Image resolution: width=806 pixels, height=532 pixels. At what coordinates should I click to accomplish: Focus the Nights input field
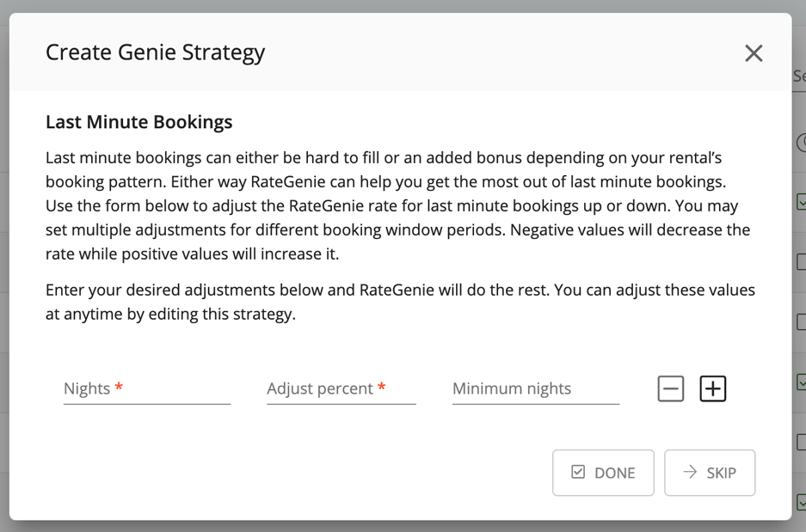click(x=147, y=388)
